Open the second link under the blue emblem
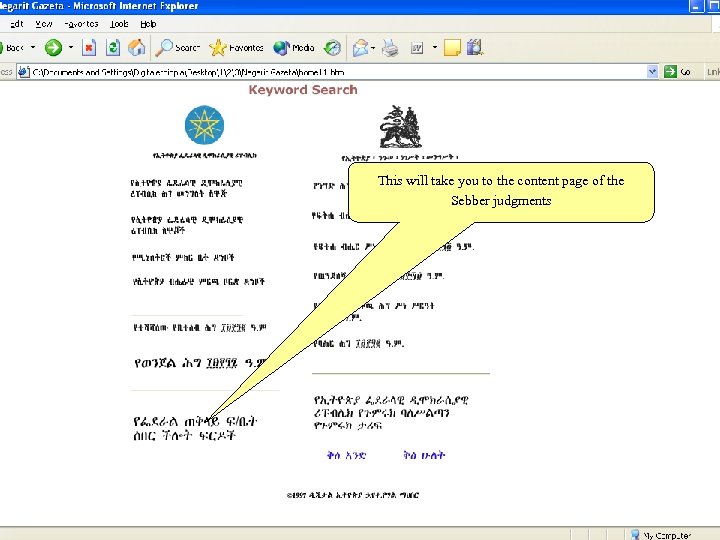720x540 pixels. [x=186, y=225]
